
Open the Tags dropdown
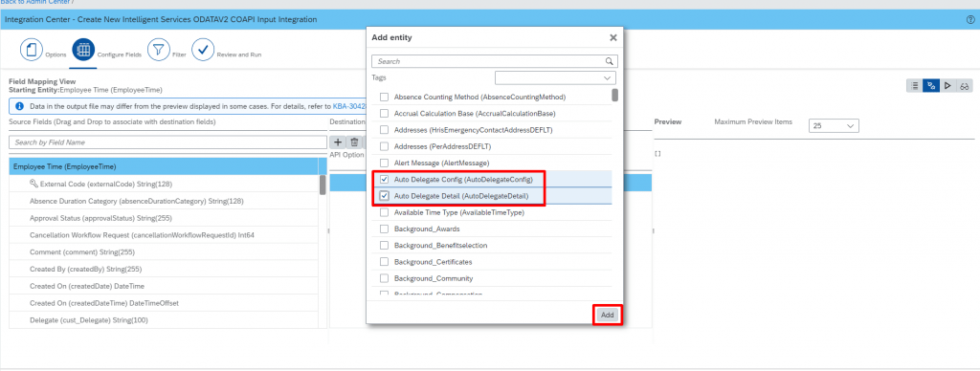[555, 78]
